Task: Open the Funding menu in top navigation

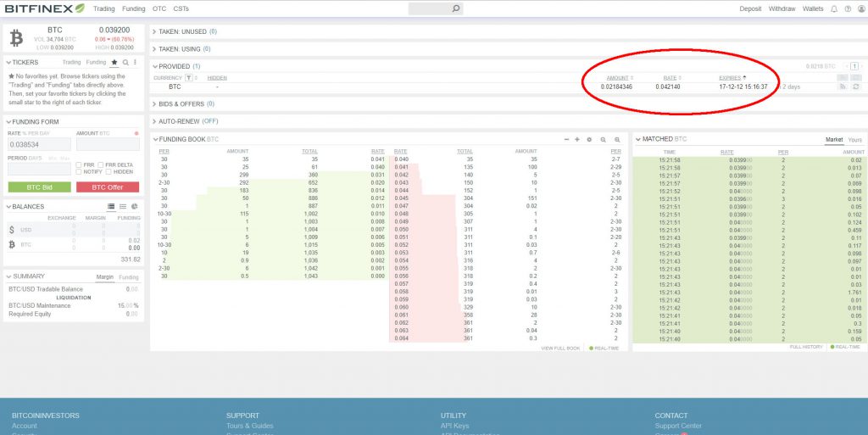Action: click(x=133, y=8)
